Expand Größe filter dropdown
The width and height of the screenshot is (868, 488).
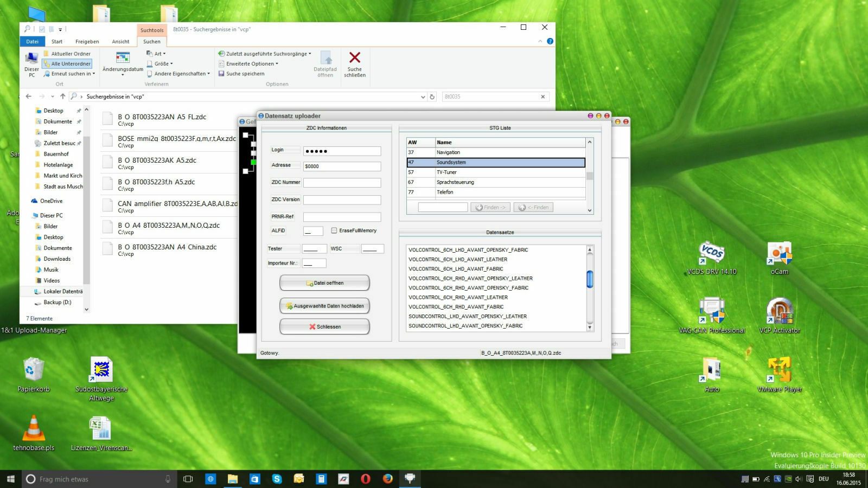pos(159,63)
